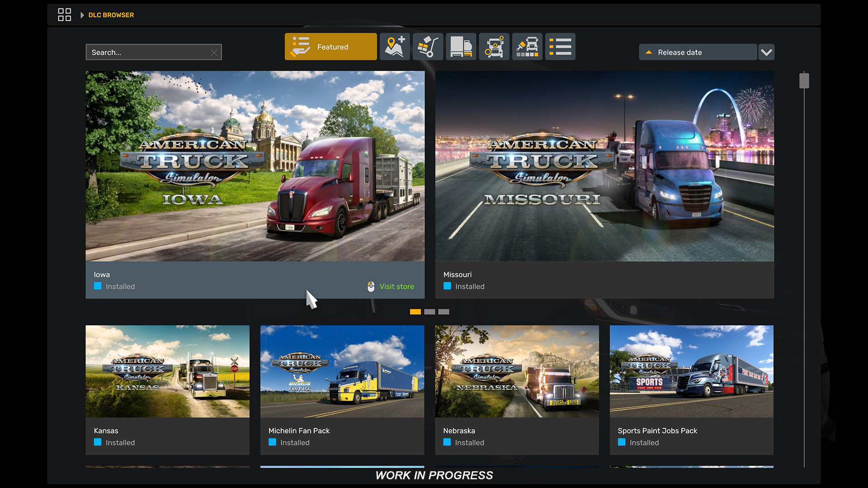Viewport: 868px width, 488px height.
Task: Show all DLCs list view icon
Action: coord(560,47)
